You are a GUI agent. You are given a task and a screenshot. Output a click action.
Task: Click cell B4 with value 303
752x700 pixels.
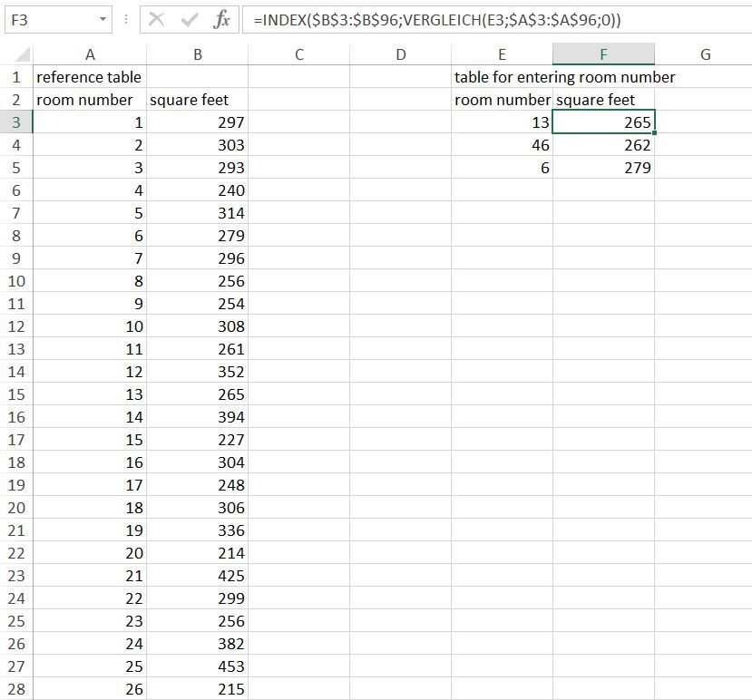pos(197,145)
